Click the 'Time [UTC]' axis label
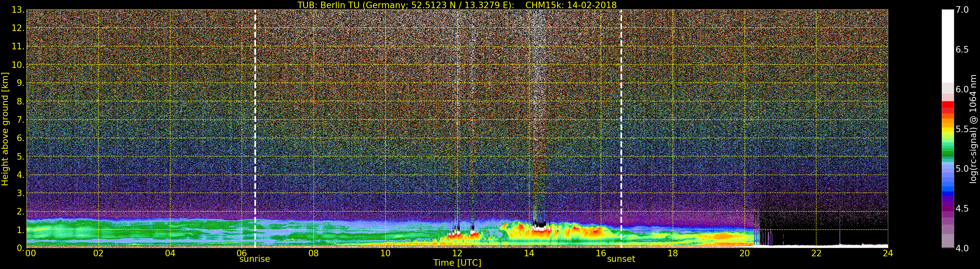 pos(457,263)
